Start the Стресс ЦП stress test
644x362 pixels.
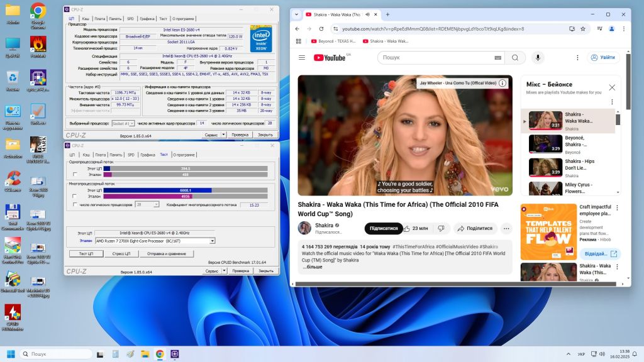click(121, 254)
